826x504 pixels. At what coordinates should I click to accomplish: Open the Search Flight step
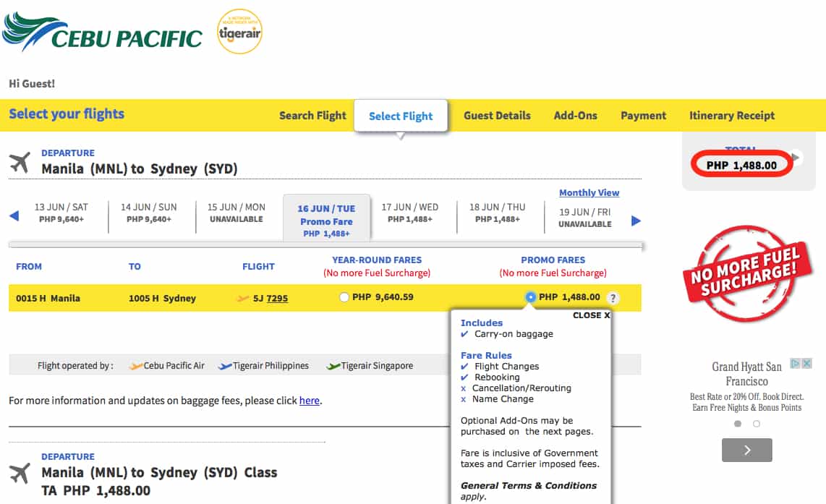313,116
